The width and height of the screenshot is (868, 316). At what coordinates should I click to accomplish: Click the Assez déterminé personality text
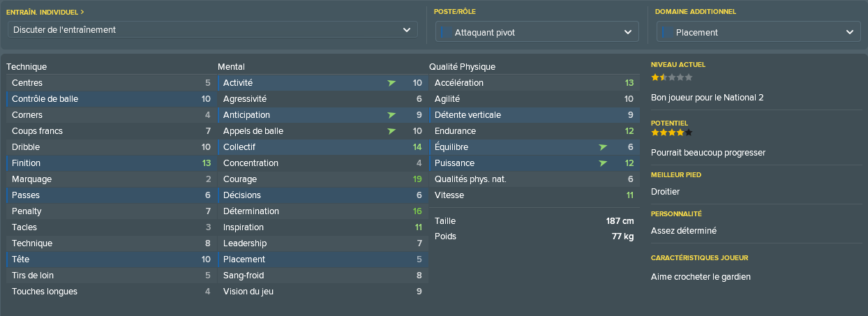[684, 231]
